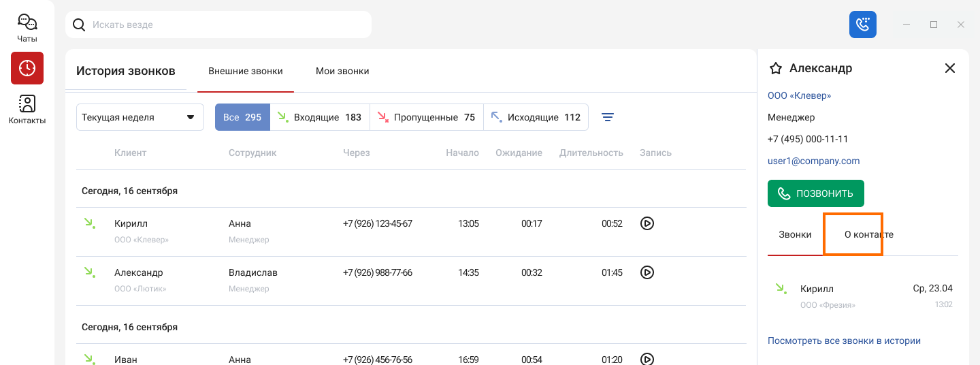Click incoming arrow icon in Кирилл's table row
The width and height of the screenshot is (980, 365).
[89, 223]
